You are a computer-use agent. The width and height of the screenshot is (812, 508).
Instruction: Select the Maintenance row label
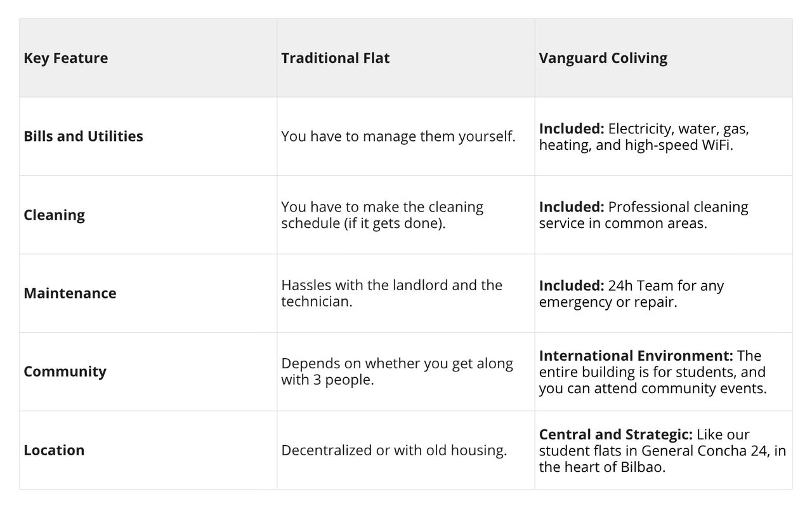tap(70, 293)
